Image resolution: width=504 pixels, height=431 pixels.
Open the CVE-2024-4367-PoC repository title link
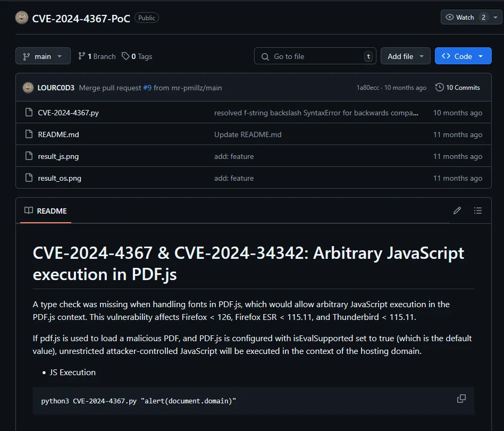pyautogui.click(x=81, y=18)
